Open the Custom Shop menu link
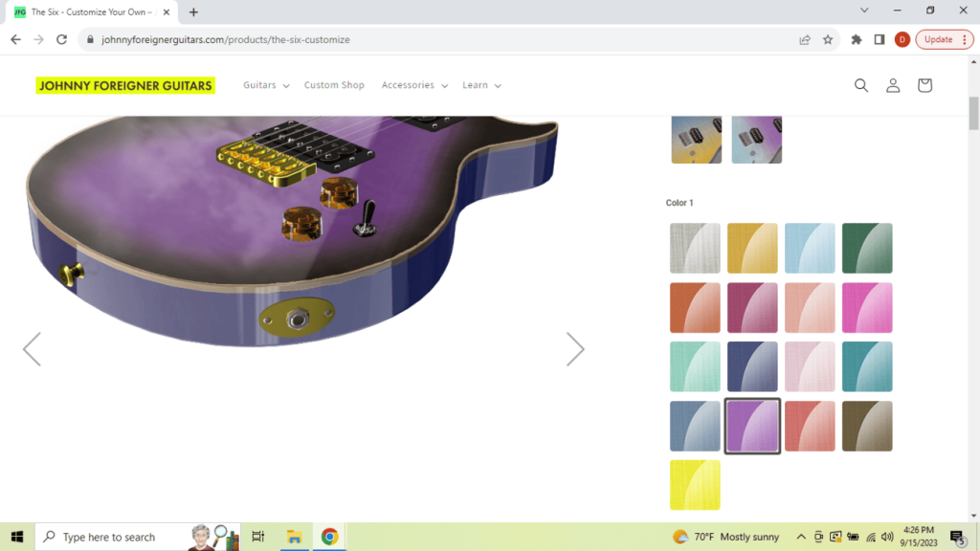This screenshot has width=980, height=551. [x=334, y=85]
